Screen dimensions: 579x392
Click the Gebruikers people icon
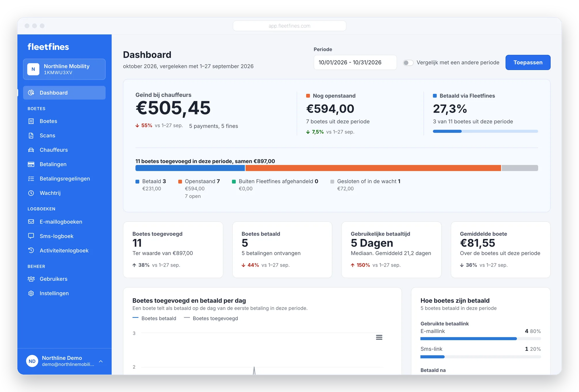[x=31, y=279]
